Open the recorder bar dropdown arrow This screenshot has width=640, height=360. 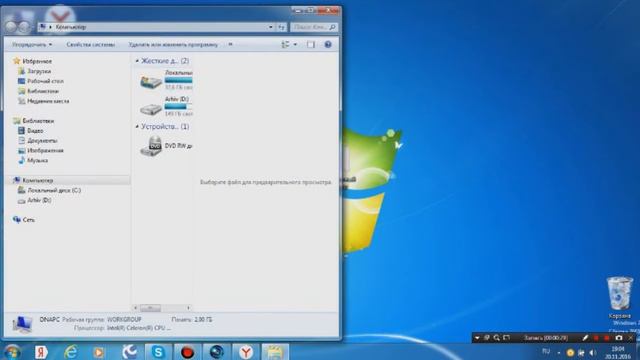(477, 338)
